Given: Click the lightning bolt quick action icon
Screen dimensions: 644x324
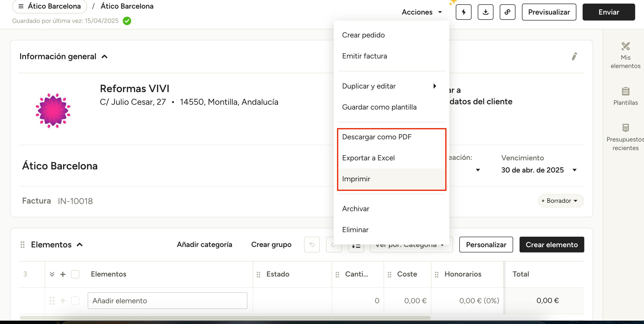Looking at the screenshot, I should [x=463, y=12].
